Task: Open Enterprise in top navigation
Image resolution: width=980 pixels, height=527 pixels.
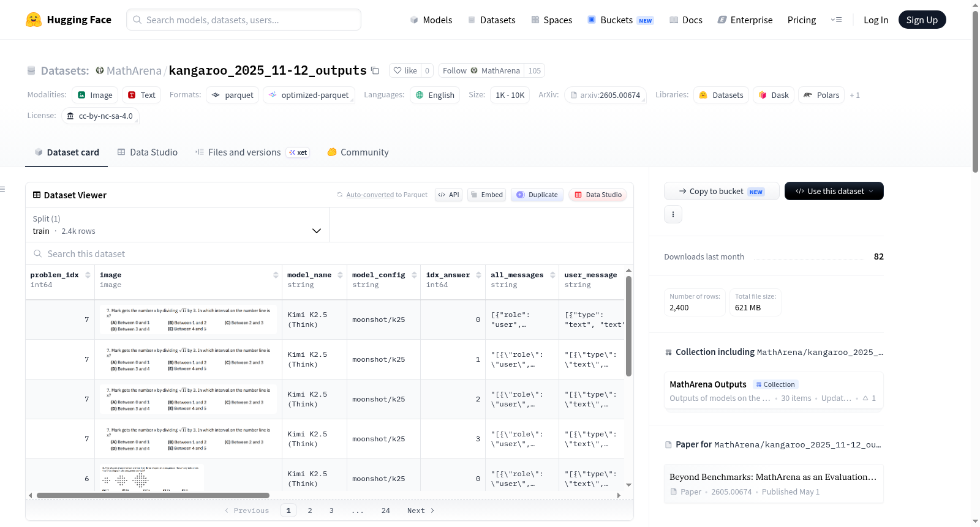Action: 745,20
